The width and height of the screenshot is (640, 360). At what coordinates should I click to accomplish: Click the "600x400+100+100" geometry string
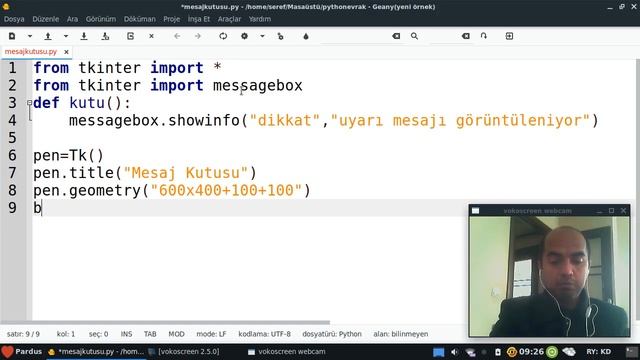point(226,191)
